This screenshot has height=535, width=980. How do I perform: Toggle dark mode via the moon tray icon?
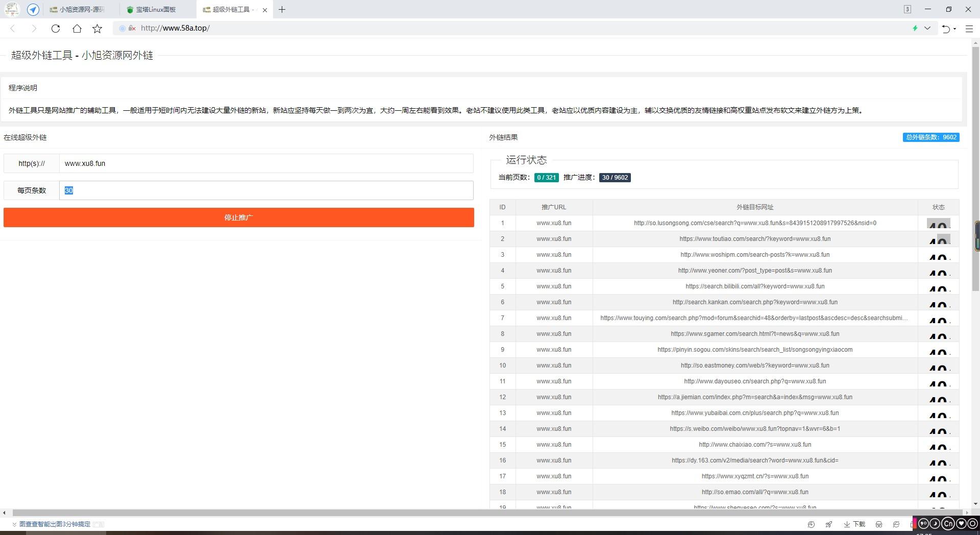tap(935, 524)
